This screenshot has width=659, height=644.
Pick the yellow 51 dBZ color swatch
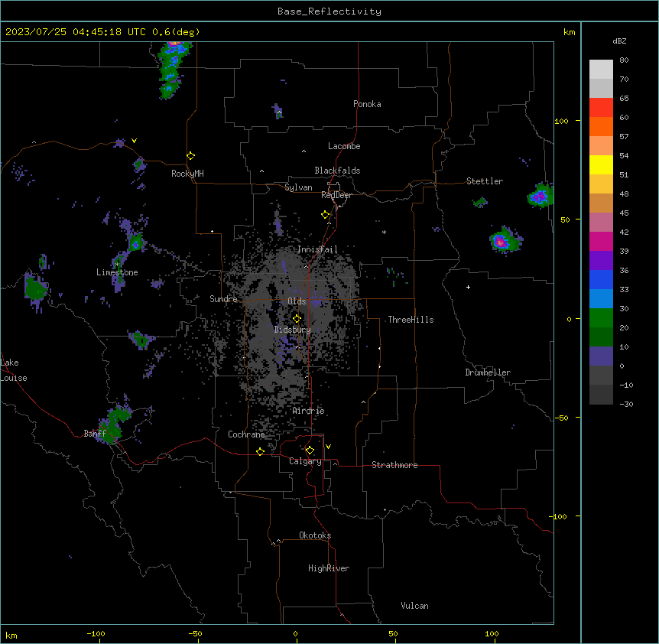point(601,164)
